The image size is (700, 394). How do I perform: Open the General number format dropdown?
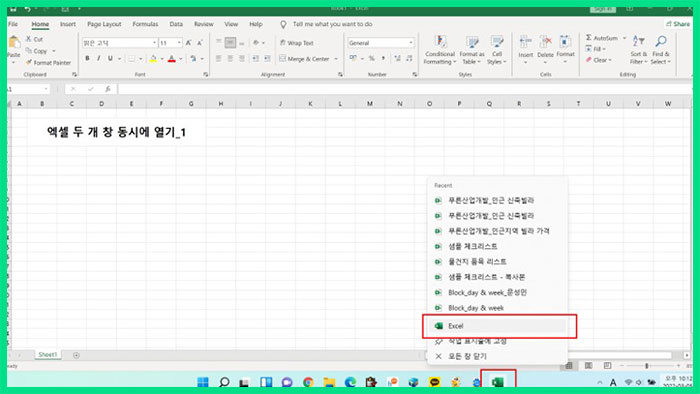tap(410, 43)
